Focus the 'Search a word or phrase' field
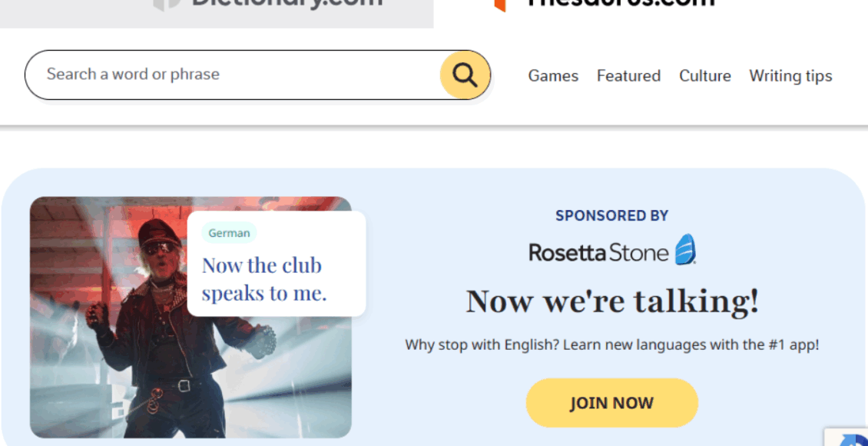This screenshot has width=868, height=446. tap(233, 75)
